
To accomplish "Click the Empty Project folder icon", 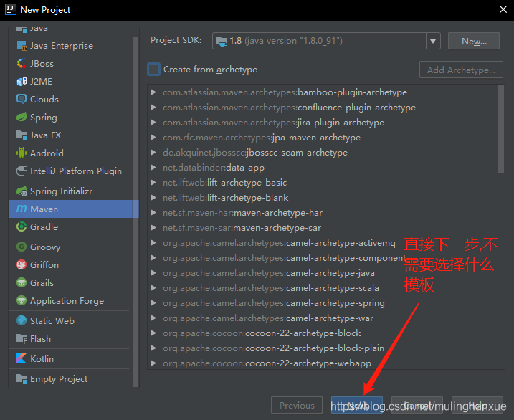I will click(22, 378).
